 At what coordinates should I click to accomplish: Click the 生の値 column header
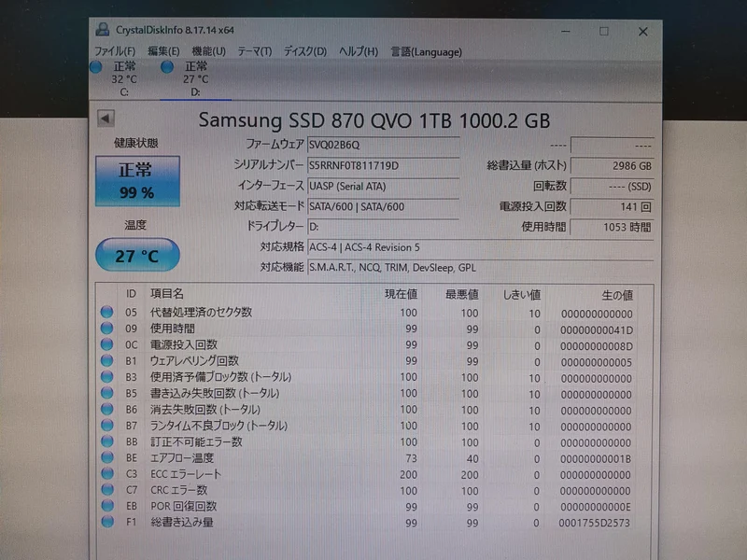coord(617,296)
